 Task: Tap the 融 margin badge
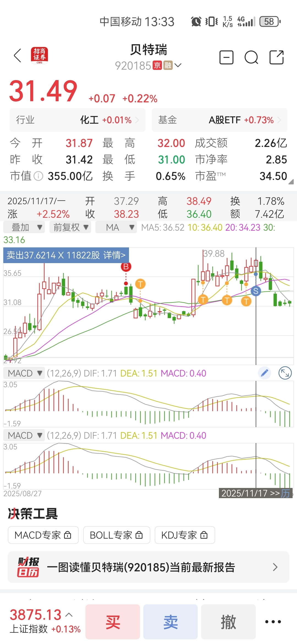point(168,65)
